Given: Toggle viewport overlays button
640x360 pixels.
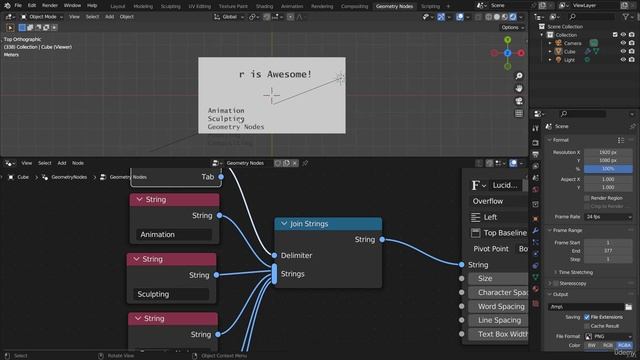Looking at the screenshot, I should 460,17.
